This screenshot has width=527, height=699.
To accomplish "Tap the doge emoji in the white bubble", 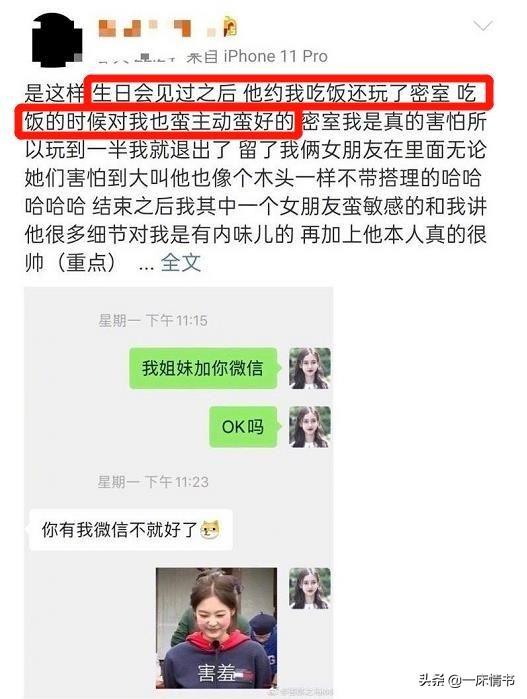I will pos(210,530).
